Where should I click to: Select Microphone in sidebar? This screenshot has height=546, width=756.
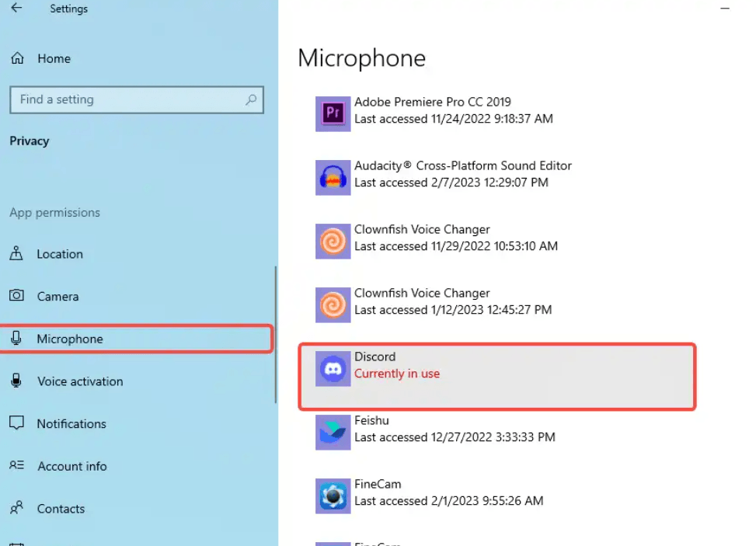coord(137,339)
